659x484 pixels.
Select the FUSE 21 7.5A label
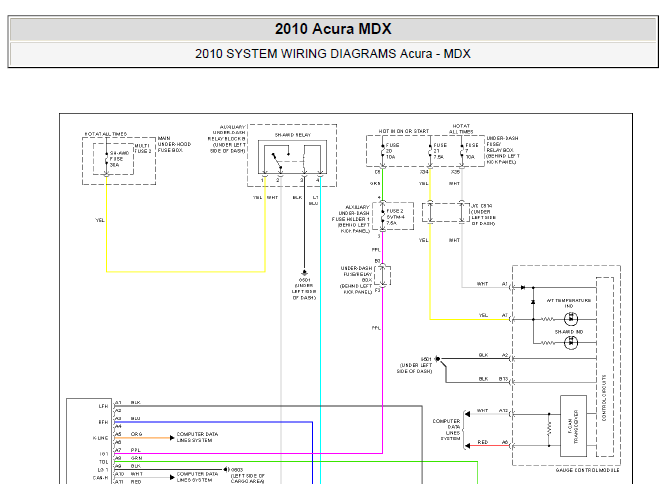click(x=440, y=151)
